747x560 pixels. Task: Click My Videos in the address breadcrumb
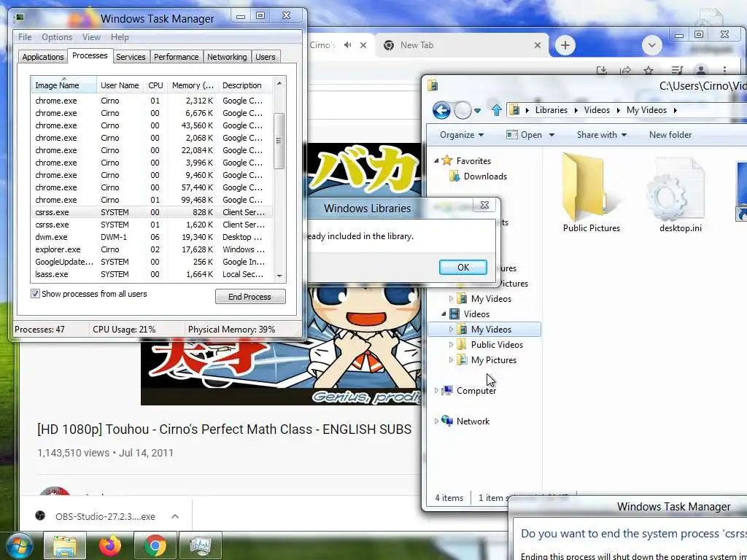pyautogui.click(x=646, y=110)
